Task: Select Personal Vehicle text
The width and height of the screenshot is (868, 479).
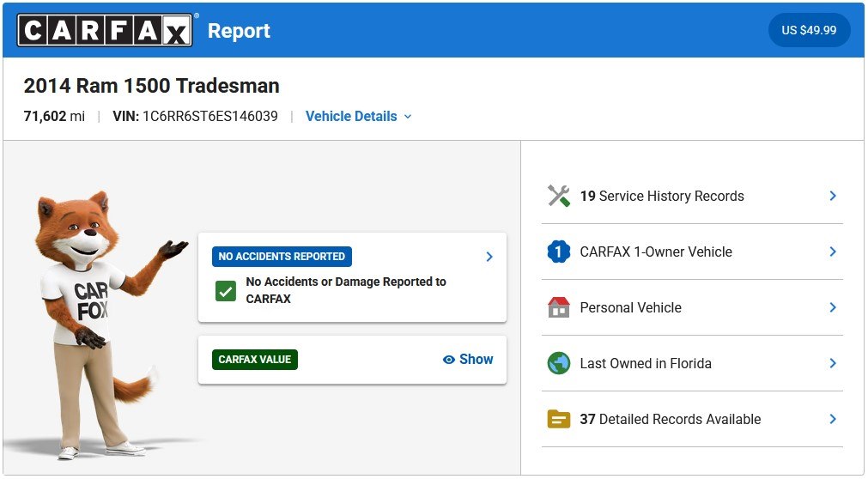Action: click(x=630, y=308)
